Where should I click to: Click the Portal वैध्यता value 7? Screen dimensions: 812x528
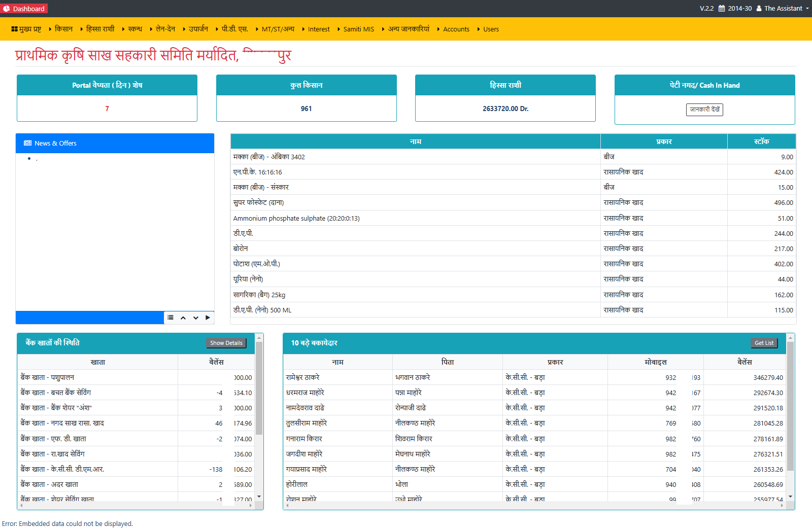point(107,109)
